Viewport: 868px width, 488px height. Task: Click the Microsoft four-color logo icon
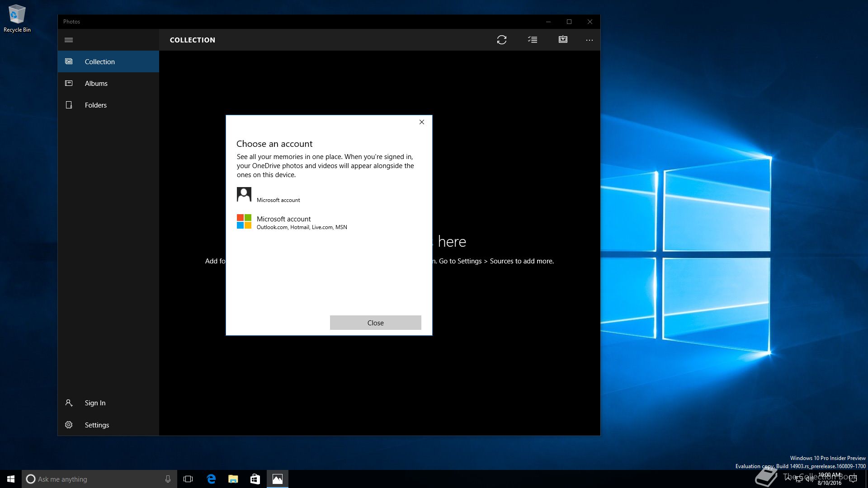[244, 221]
